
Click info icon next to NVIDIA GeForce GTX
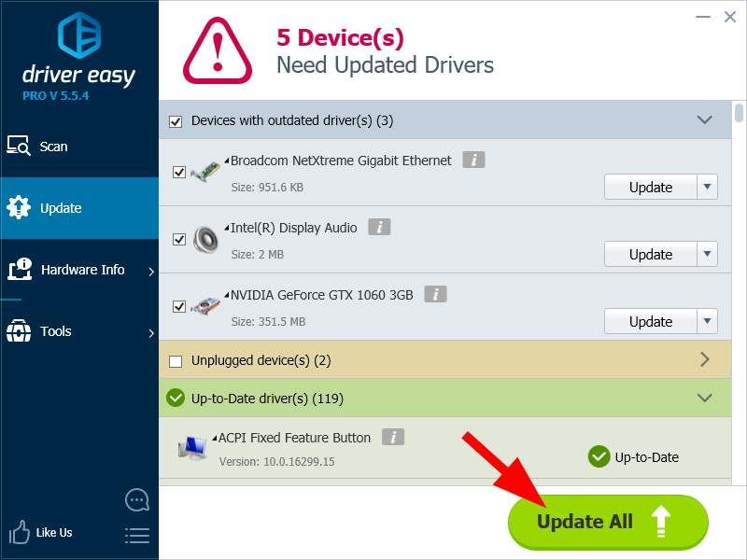click(x=435, y=295)
